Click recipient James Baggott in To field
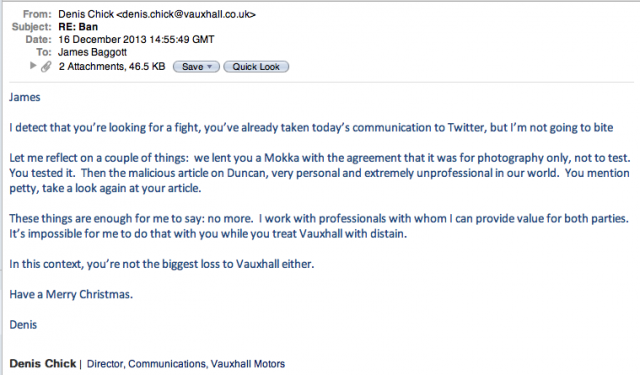This screenshot has width=640, height=375. tap(92, 52)
